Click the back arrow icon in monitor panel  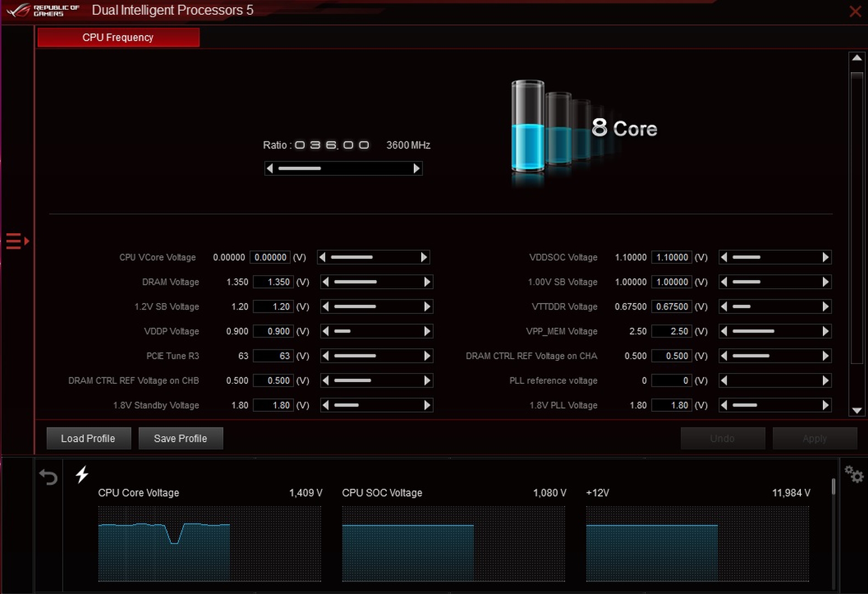coord(48,477)
